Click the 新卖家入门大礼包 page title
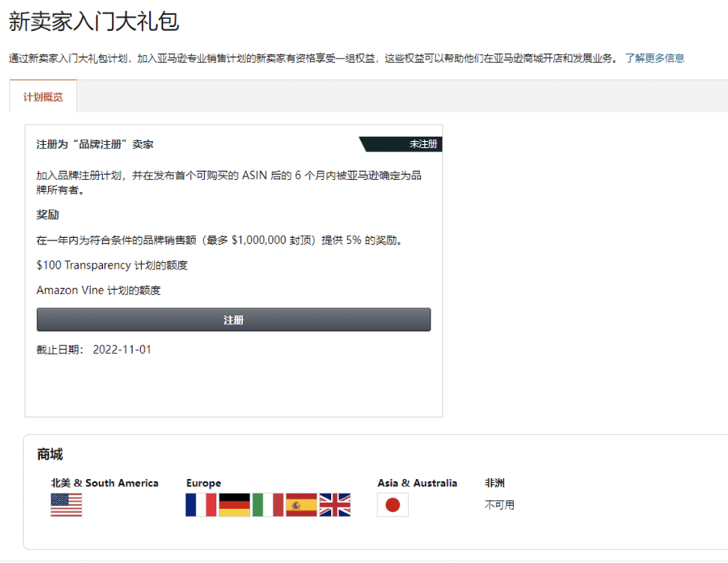The height and width of the screenshot is (563, 728). (x=94, y=21)
